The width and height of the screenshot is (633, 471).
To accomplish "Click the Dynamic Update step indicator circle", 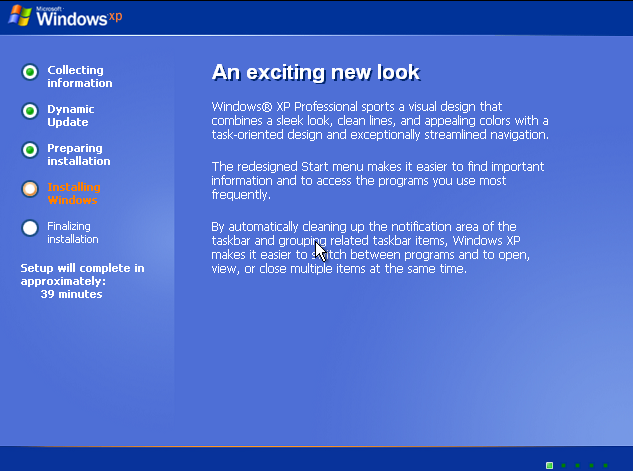I will pos(30,110).
